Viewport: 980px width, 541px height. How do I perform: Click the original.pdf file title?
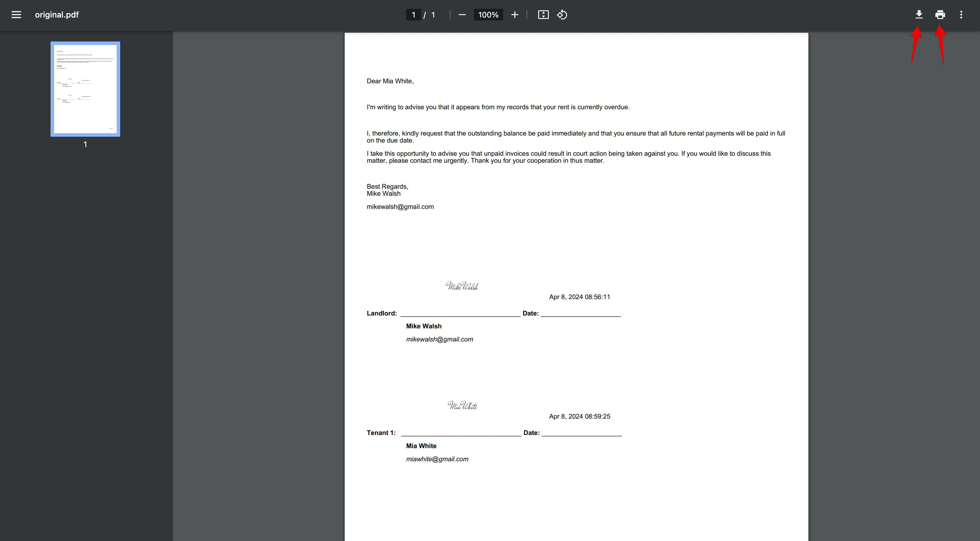(x=57, y=15)
